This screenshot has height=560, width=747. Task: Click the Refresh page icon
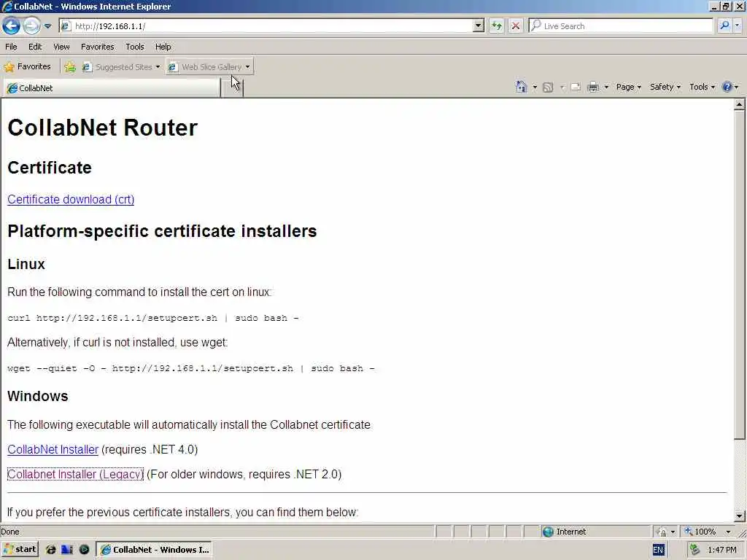(496, 26)
